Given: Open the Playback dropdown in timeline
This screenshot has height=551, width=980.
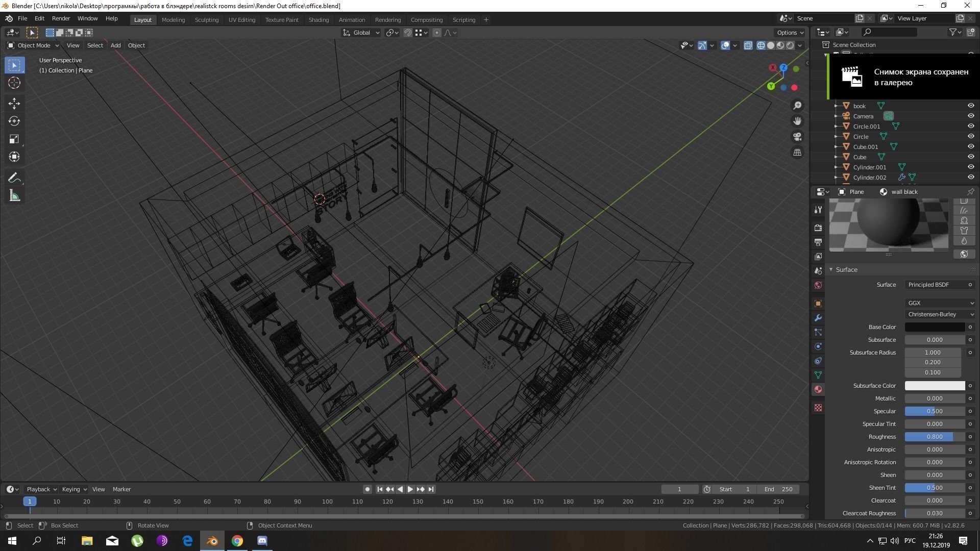Looking at the screenshot, I should click(41, 489).
